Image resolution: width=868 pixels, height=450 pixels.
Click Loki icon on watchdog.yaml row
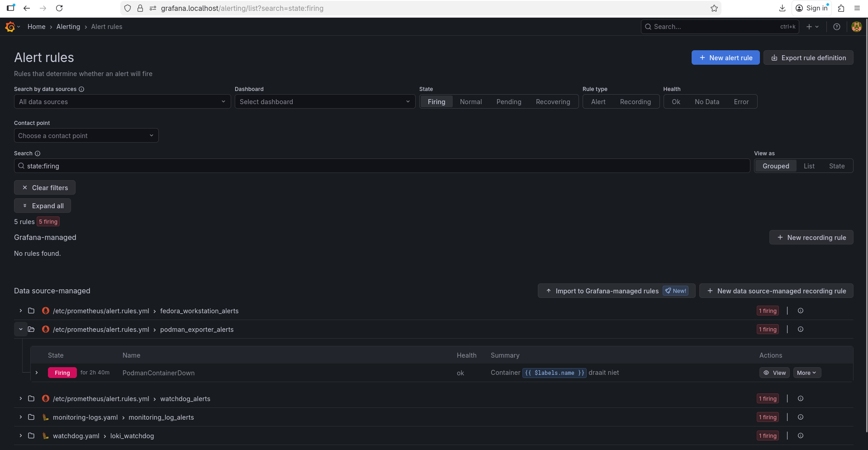point(46,436)
